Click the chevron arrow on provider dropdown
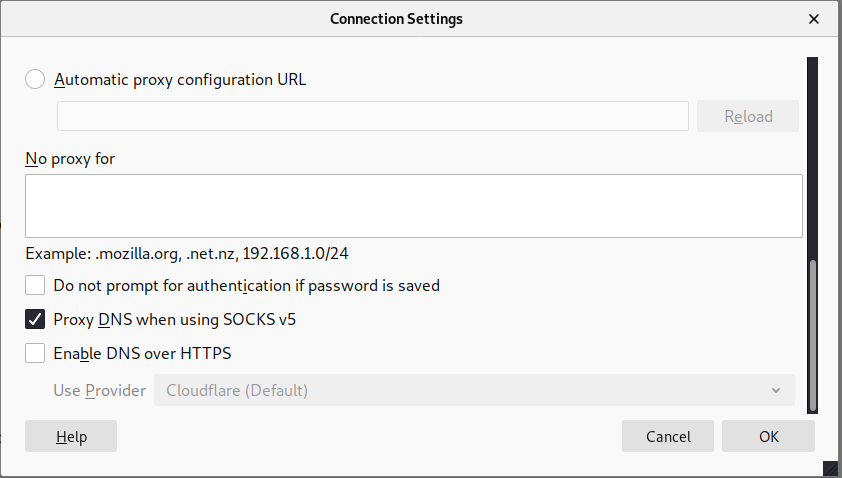The height and width of the screenshot is (478, 842). pos(776,390)
